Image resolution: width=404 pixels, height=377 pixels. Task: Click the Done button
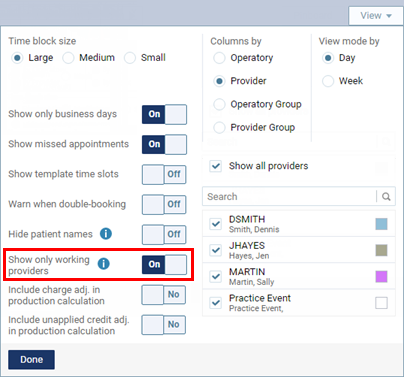[x=31, y=360]
